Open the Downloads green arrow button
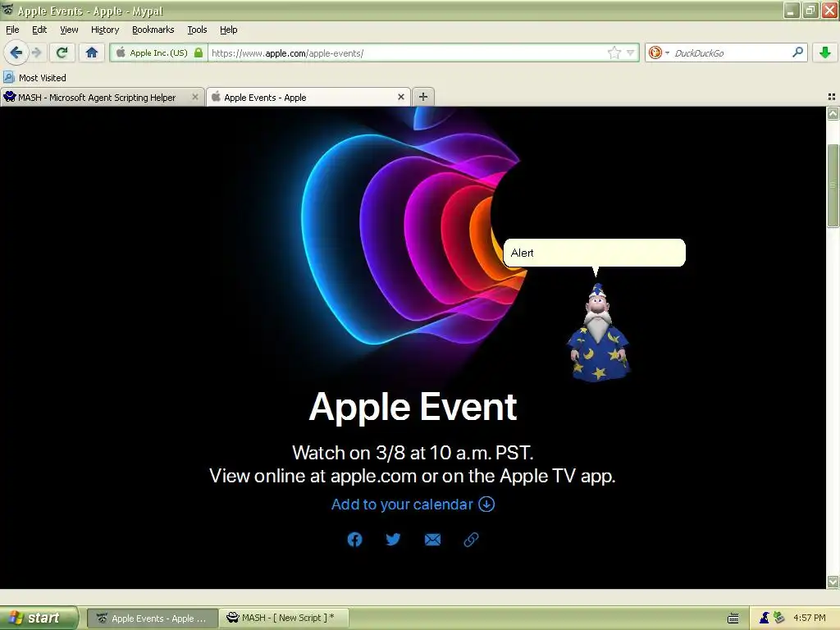This screenshot has width=840, height=630. click(x=825, y=52)
